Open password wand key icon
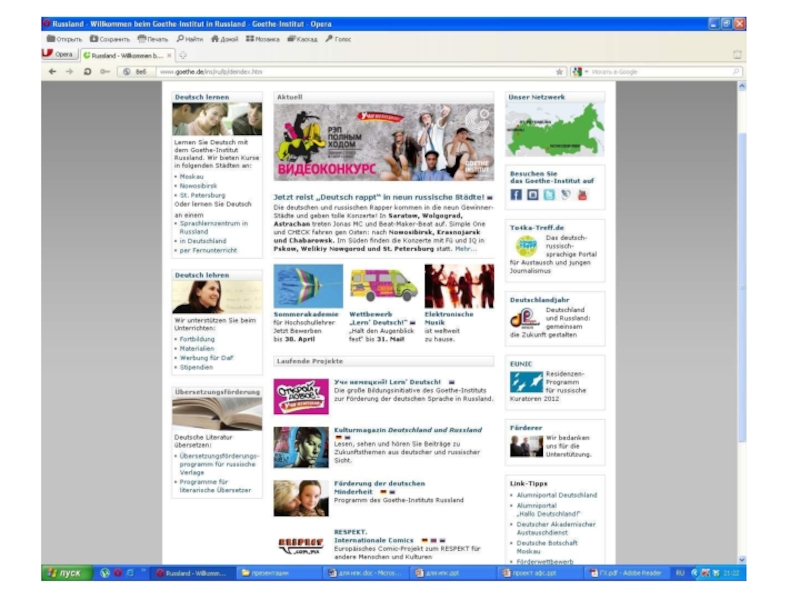Screen dimensions: 800x600 pos(105,72)
